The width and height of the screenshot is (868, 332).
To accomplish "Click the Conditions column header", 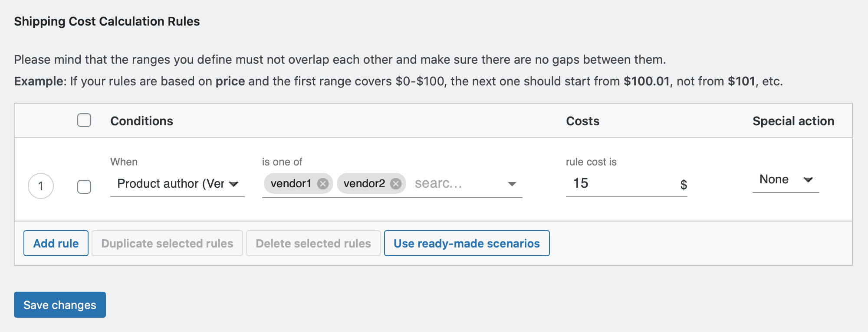I will click(141, 120).
